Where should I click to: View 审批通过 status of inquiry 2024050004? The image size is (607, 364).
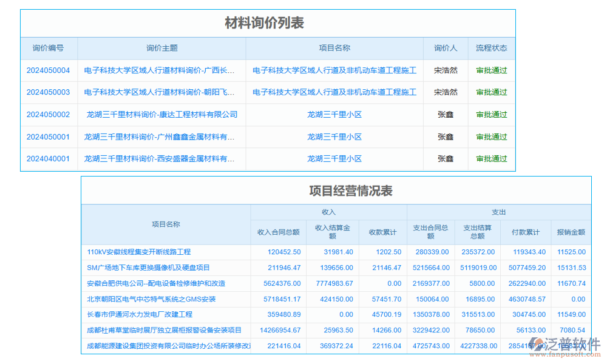click(492, 70)
